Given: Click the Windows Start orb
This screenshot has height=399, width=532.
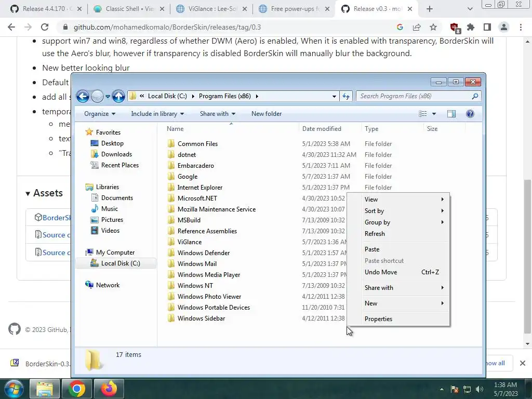Looking at the screenshot, I should (14, 389).
